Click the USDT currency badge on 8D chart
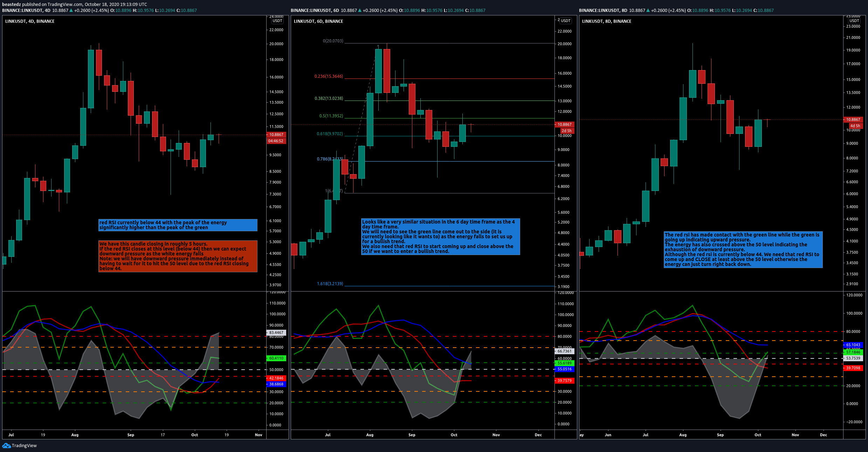Screen dimensions: 868x452 (x=854, y=21)
